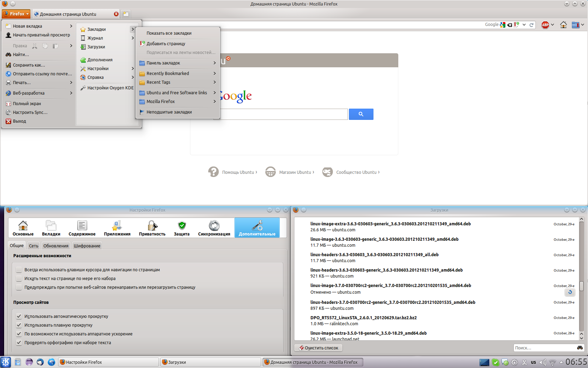Open the KDE application launcher
588x368 pixels.
(6, 362)
